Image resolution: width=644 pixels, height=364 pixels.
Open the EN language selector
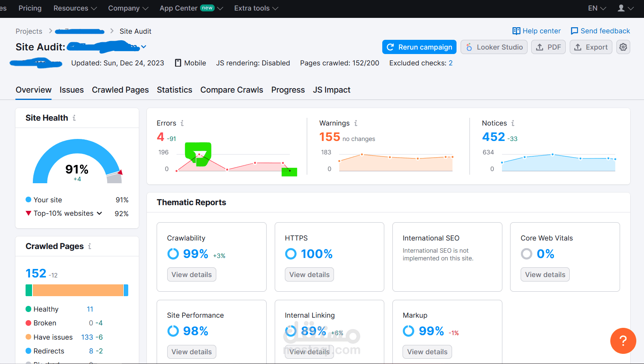click(x=597, y=8)
